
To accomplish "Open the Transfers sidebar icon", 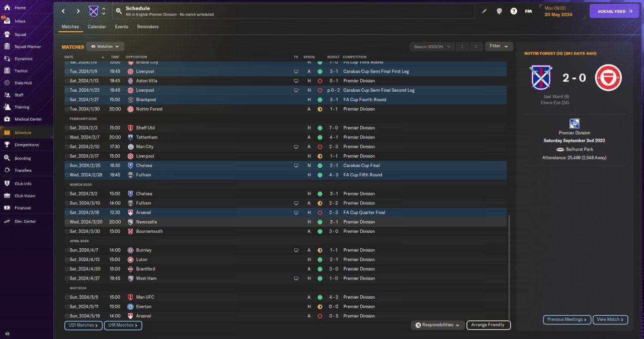I will [x=7, y=170].
